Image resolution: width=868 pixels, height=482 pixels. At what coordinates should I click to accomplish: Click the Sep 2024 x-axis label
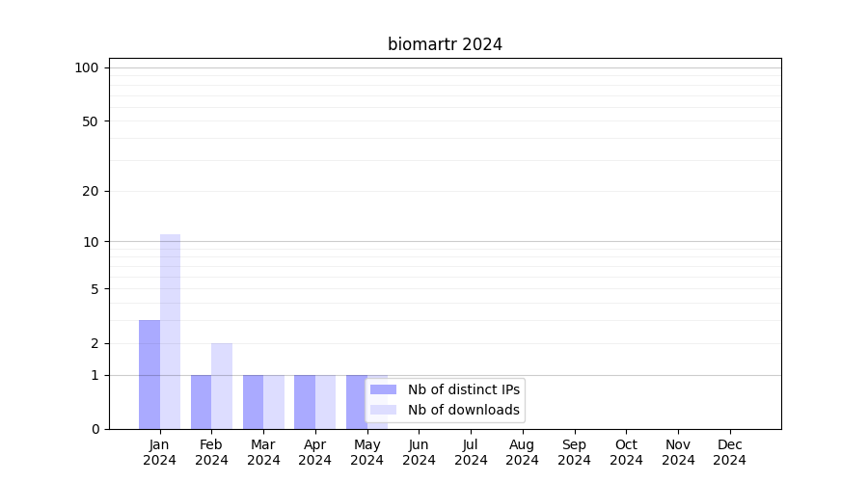[x=574, y=452]
